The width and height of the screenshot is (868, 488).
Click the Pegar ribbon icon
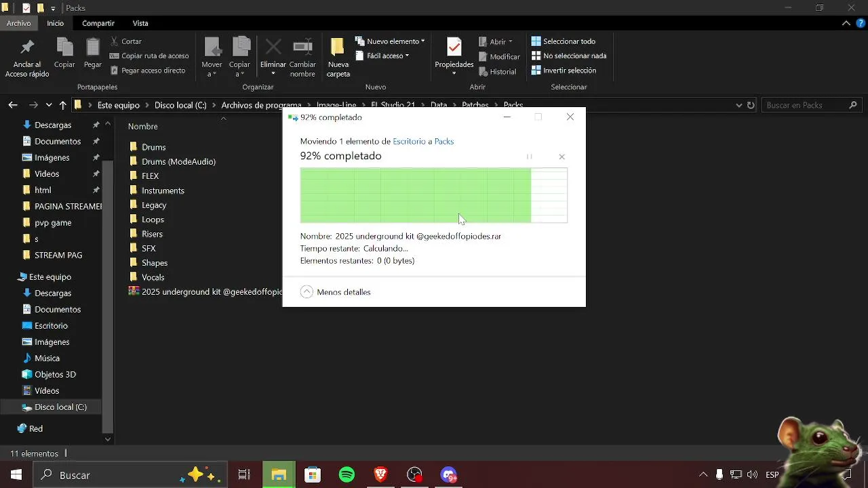93,48
